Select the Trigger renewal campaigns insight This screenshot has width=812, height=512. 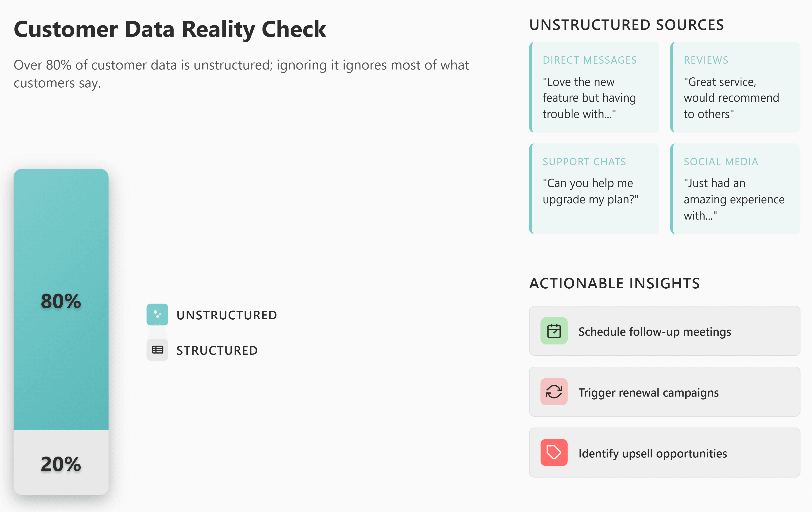click(x=649, y=392)
